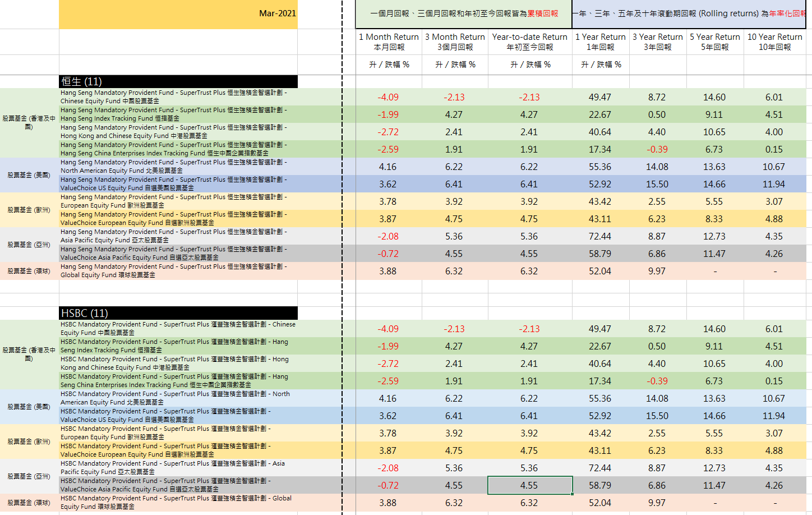Click '股票基金 (環球)' label in HSBC section
The height and width of the screenshot is (515, 812).
click(29, 503)
